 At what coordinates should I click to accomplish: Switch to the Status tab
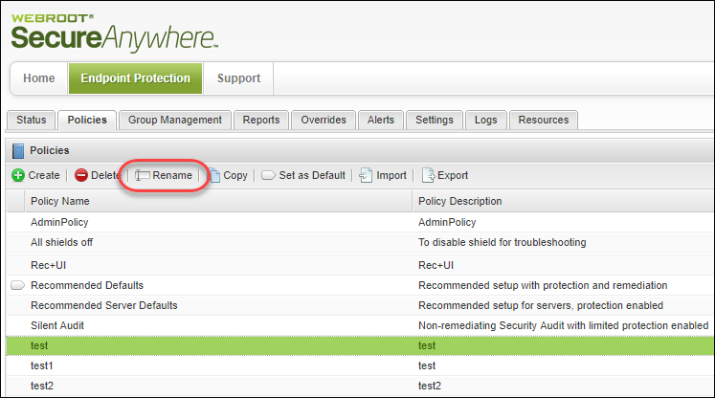(31, 120)
